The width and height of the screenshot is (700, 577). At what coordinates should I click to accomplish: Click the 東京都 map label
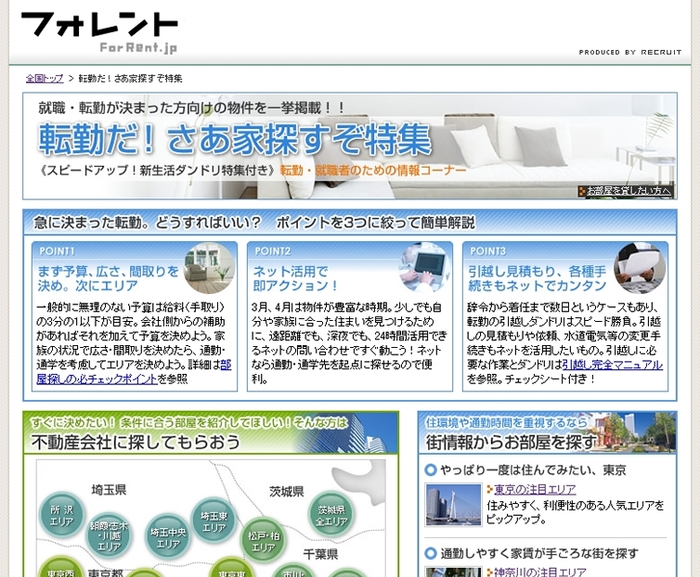(105, 572)
